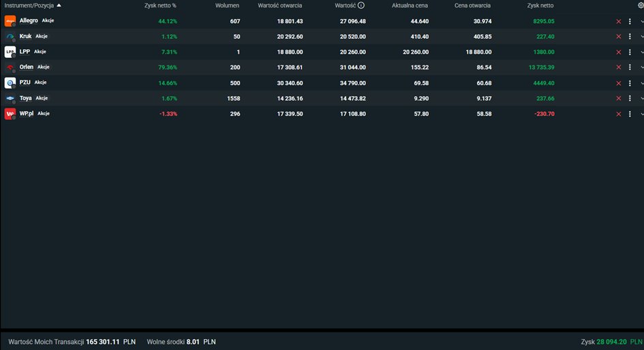Click the PZU opening value 30 340.60
This screenshot has height=350, width=644.
290,83
